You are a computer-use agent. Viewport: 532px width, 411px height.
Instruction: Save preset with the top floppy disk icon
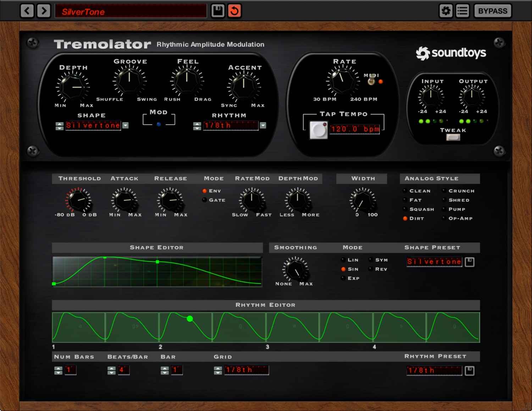coord(218,11)
